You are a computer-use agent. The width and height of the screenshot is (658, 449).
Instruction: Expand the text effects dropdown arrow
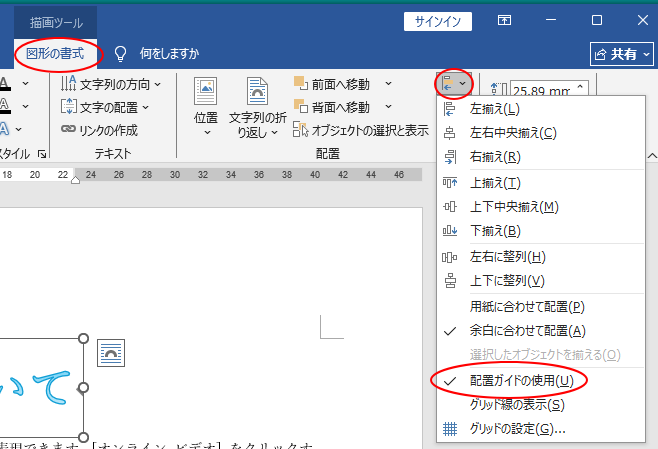point(18,129)
